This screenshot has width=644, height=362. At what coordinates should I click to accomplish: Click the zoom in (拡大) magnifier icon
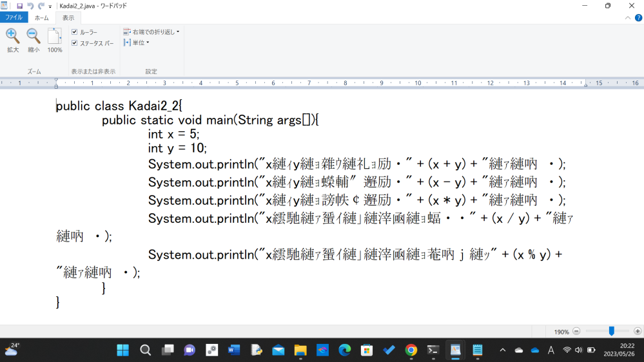coord(13,36)
